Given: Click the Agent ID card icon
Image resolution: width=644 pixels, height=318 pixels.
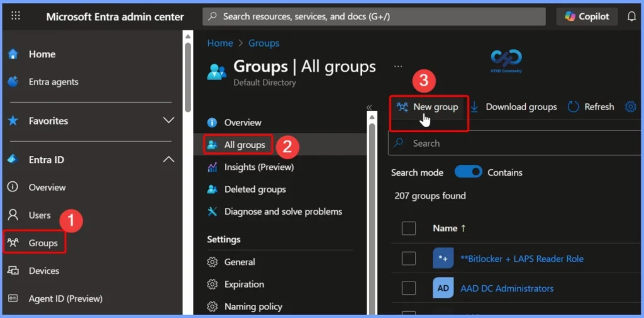Looking at the screenshot, I should 13,298.
